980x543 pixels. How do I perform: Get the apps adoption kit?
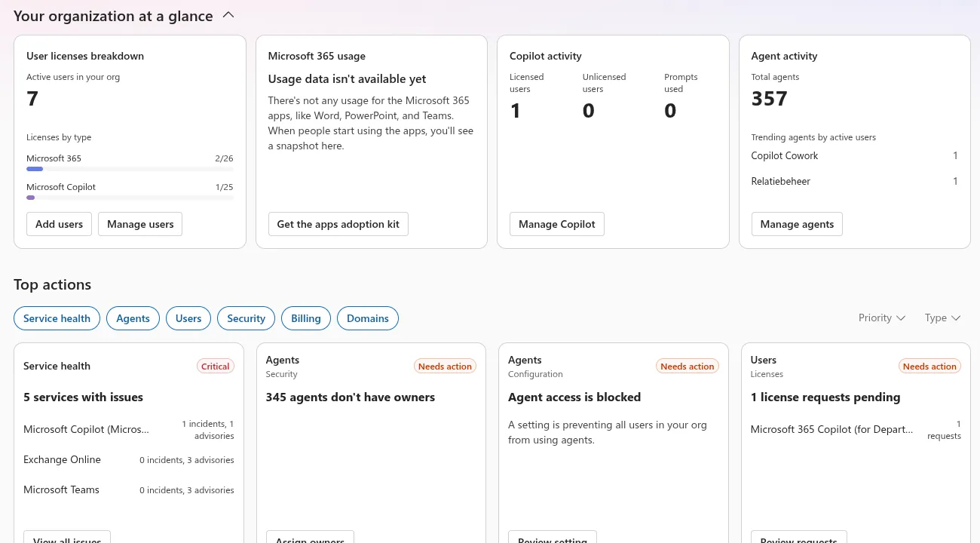[338, 224]
